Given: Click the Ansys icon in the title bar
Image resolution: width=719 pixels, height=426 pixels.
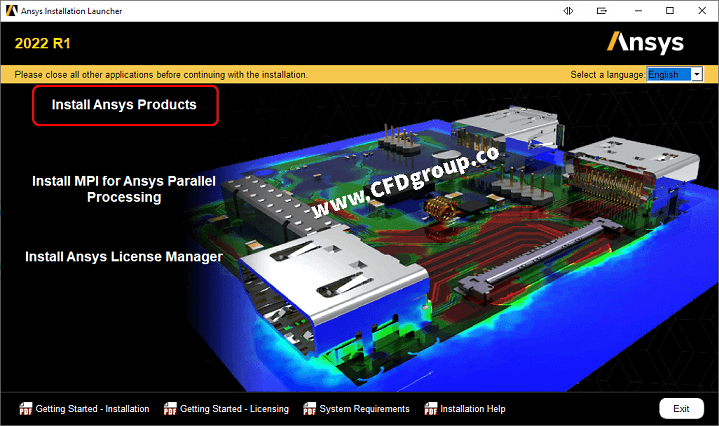Looking at the screenshot, I should coord(11,11).
